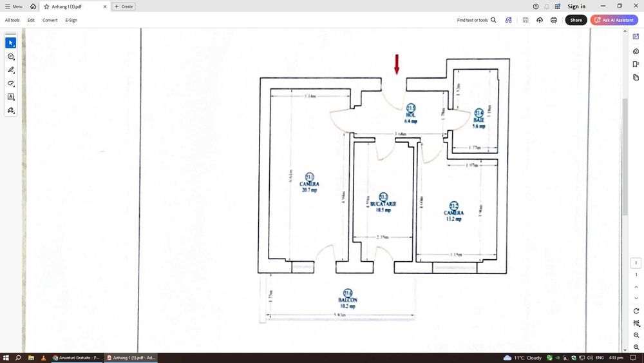Go to the previous page arrow
Image resolution: width=644 pixels, height=363 pixels.
pos(636,287)
